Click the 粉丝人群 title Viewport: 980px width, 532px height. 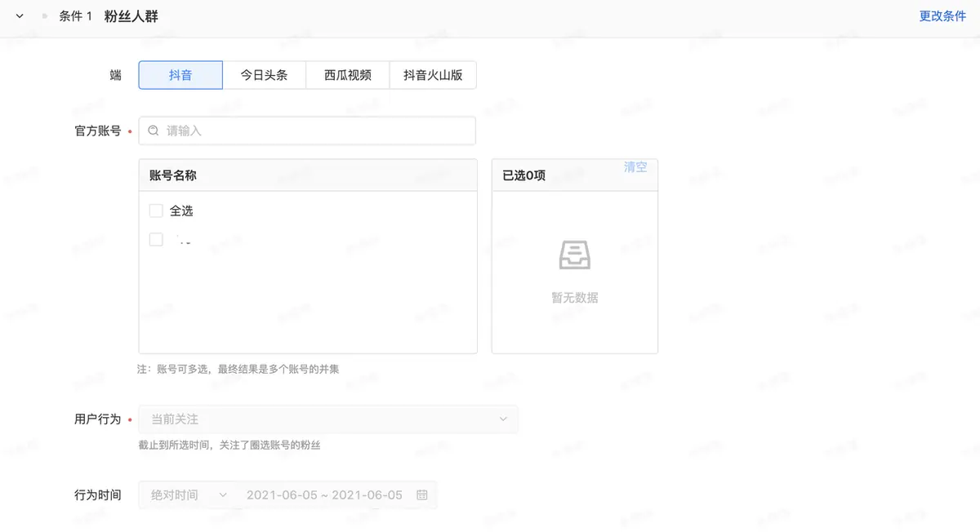[131, 16]
